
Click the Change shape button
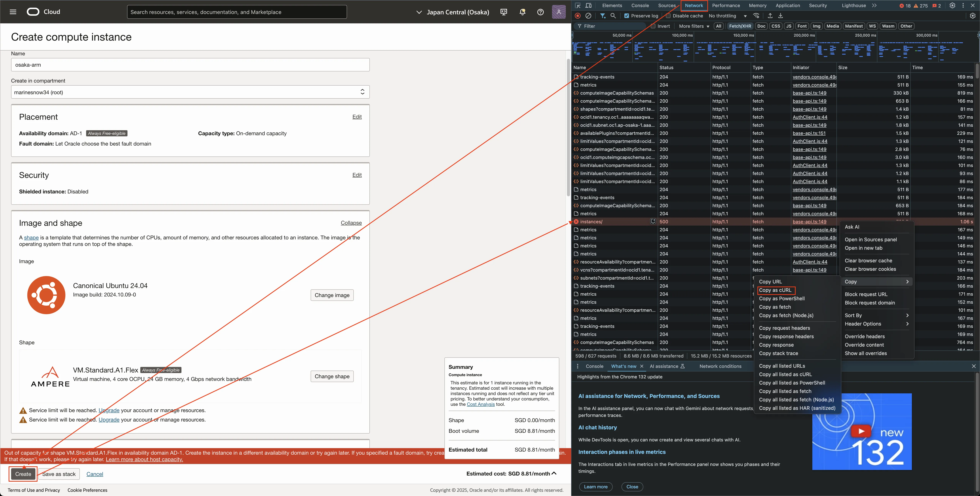coord(332,376)
